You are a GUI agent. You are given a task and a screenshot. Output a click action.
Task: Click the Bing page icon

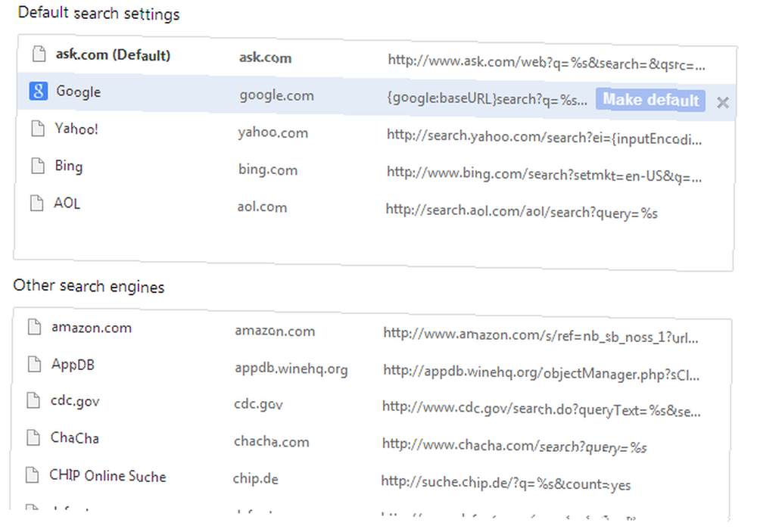38,166
